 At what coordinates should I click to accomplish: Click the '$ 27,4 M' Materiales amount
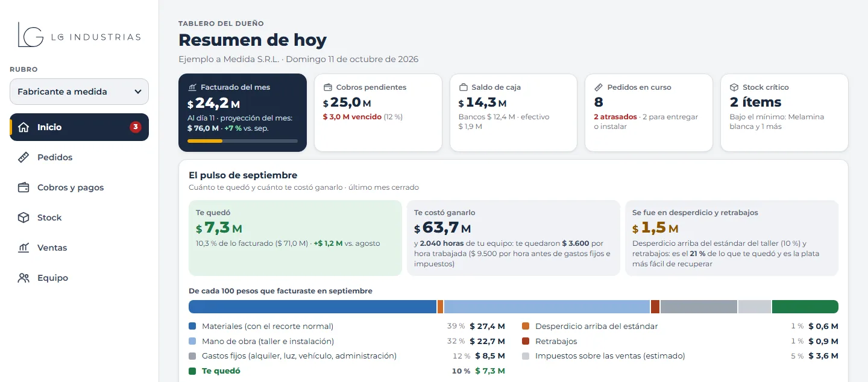[x=487, y=326]
